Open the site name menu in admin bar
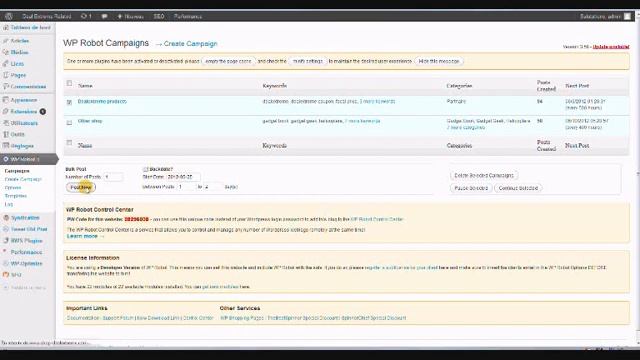 click(x=47, y=16)
